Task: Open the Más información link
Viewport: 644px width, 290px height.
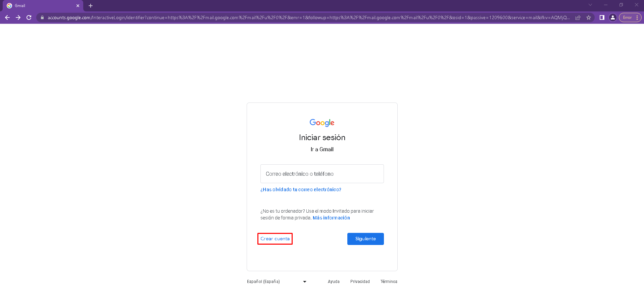Action: 331,218
